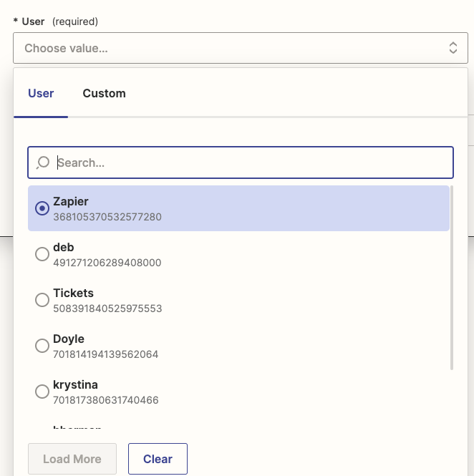This screenshot has height=476, width=474.
Task: Click the Zapier ID number 368105370532577280
Action: (x=107, y=217)
